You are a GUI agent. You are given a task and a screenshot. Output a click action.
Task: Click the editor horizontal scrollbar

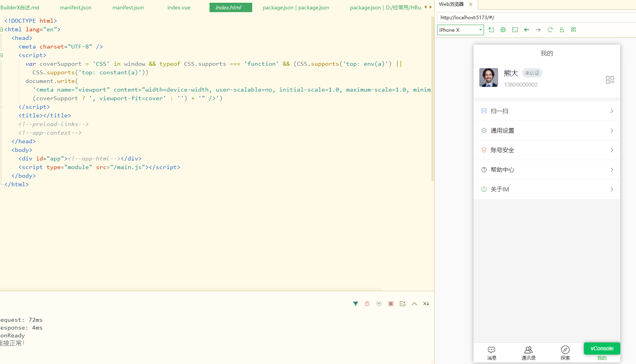(191, 289)
